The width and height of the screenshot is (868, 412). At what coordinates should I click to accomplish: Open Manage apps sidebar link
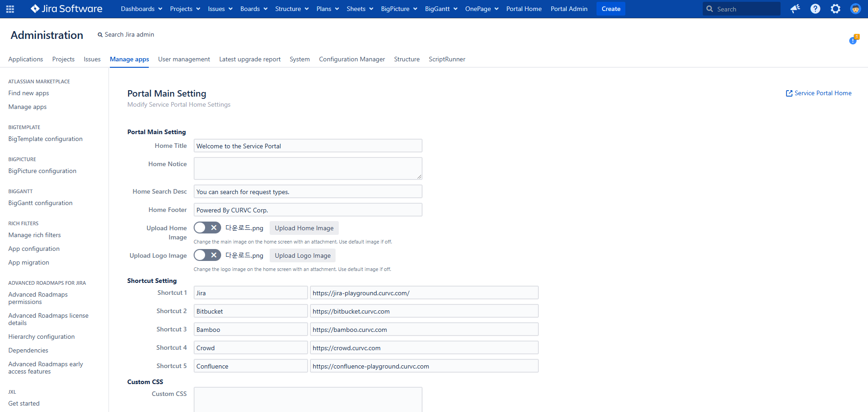pos(27,107)
